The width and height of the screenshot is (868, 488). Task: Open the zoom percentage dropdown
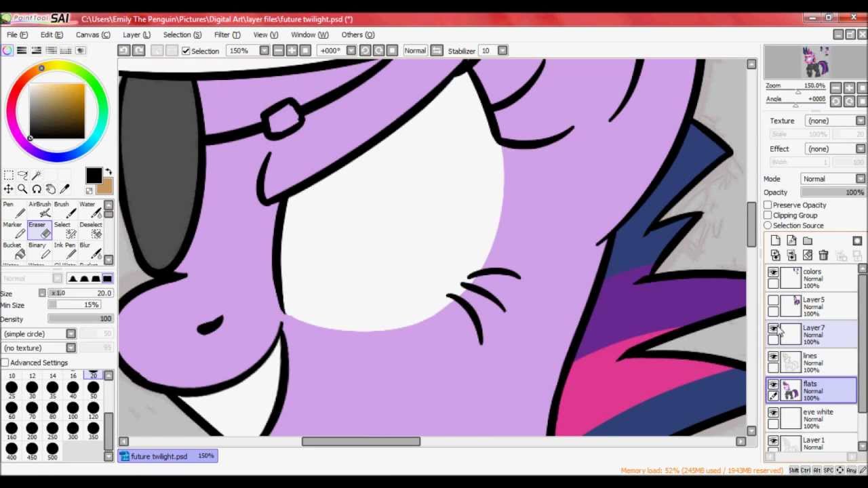264,50
